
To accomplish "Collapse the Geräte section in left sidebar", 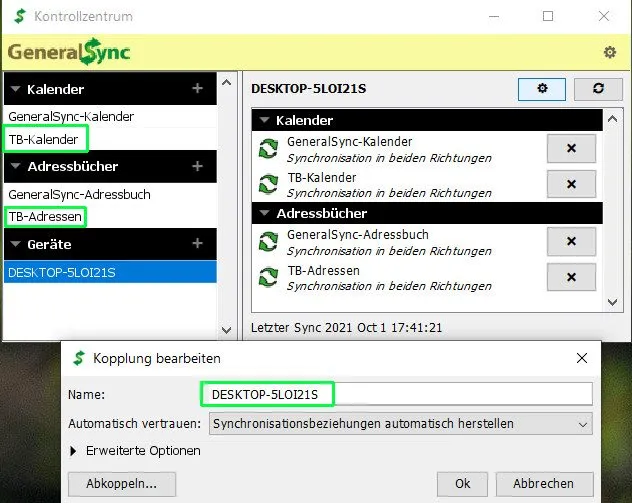I will 15,244.
